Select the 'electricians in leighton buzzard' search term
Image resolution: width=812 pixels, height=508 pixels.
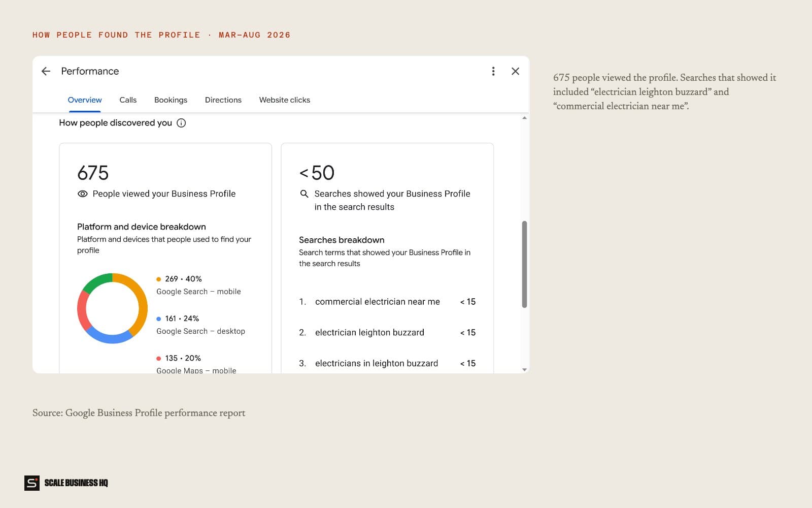coord(377,364)
